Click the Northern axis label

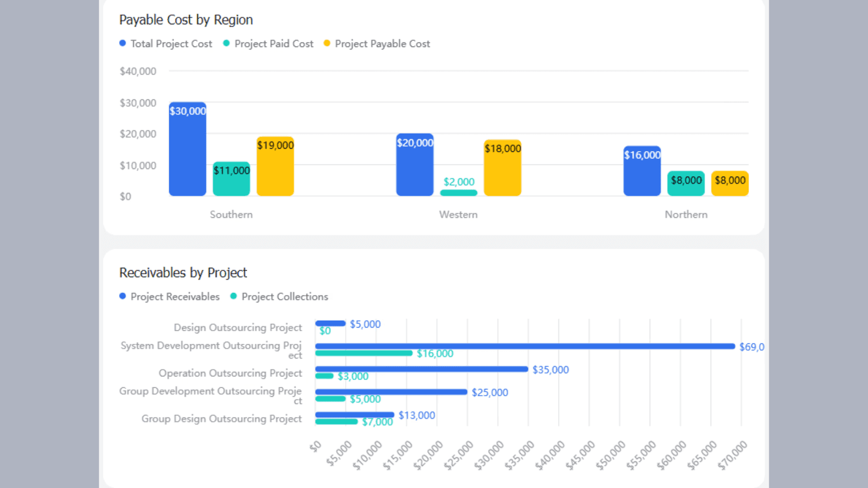(x=686, y=214)
